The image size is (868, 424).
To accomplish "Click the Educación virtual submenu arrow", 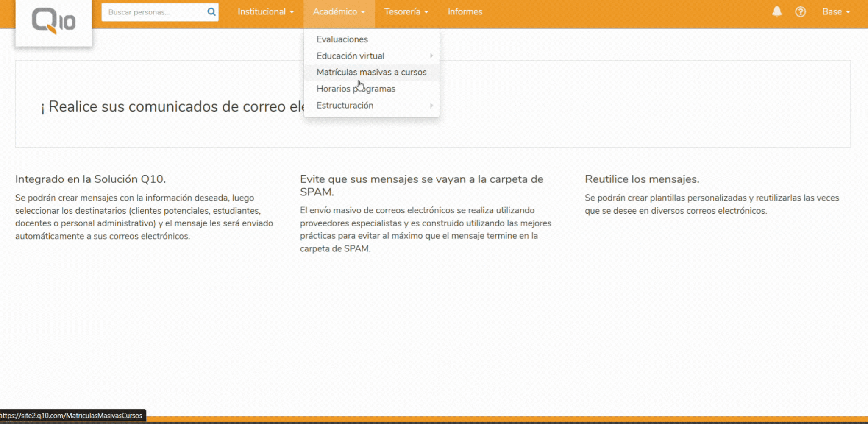I will (431, 56).
